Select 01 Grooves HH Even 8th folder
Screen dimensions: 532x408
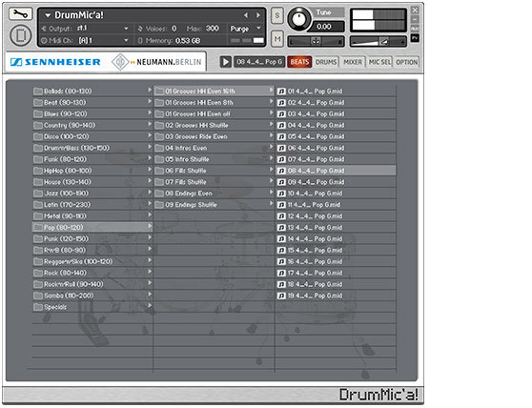point(214,103)
